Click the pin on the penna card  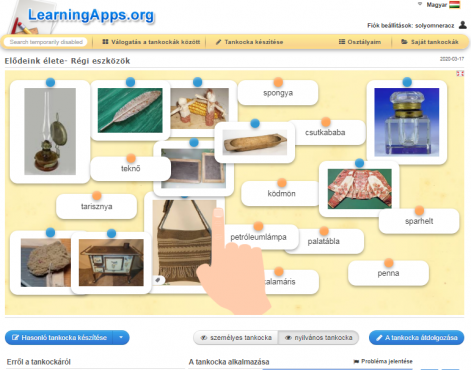tap(388, 263)
